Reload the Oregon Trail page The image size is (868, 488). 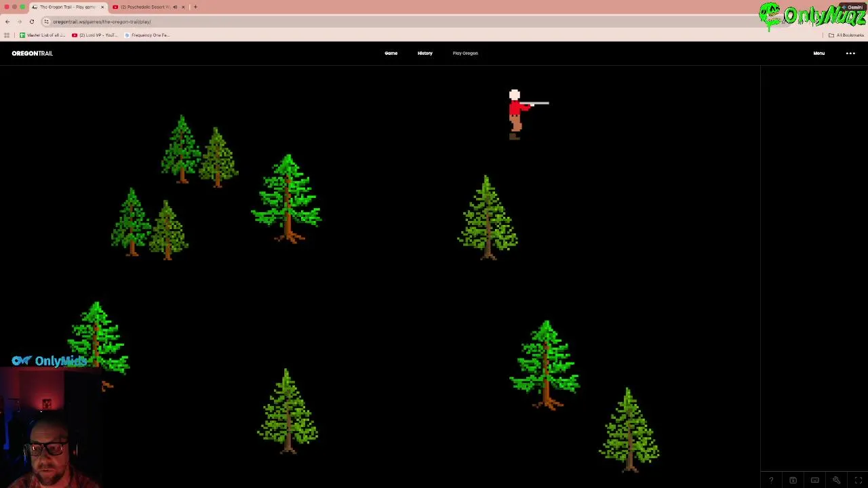[x=31, y=22]
